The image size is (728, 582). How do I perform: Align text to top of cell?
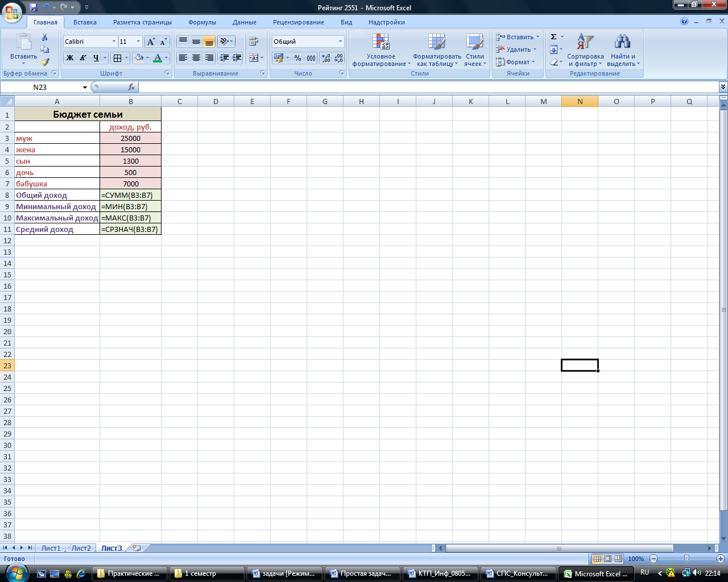[x=183, y=41]
